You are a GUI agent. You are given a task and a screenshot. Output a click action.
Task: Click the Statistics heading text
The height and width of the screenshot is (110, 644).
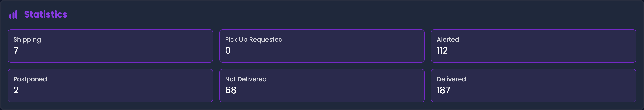[46, 15]
